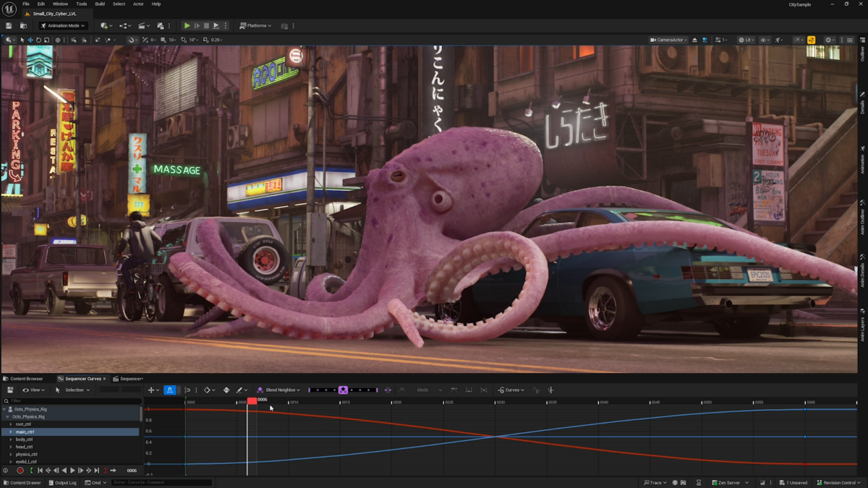Image resolution: width=868 pixels, height=488 pixels.
Task: Click the Stop simulation button
Action: point(206,25)
